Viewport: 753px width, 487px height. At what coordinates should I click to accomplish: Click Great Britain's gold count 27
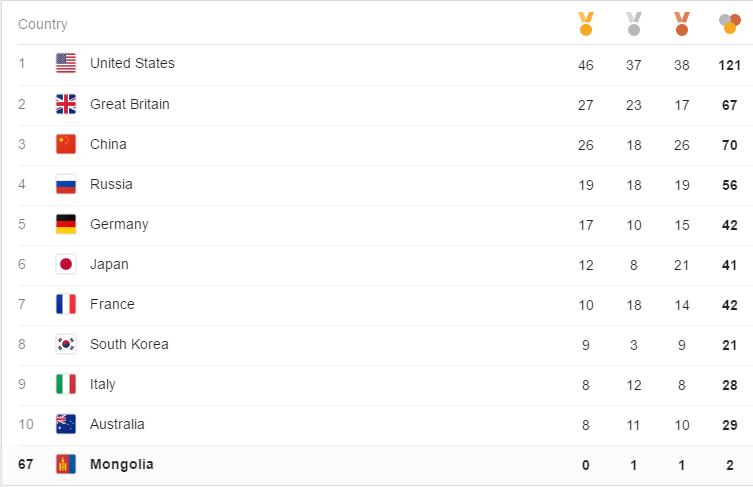(585, 105)
